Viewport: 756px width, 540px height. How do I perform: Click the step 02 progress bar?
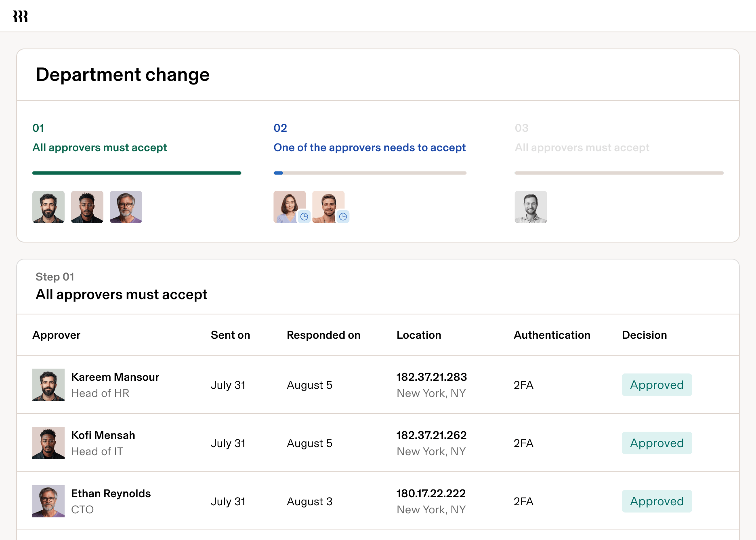pyautogui.click(x=370, y=173)
